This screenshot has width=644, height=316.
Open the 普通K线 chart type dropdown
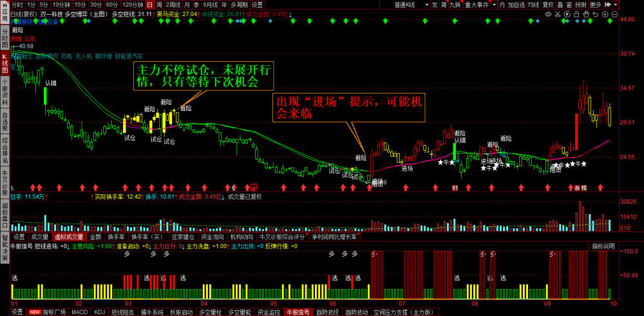tap(410, 5)
